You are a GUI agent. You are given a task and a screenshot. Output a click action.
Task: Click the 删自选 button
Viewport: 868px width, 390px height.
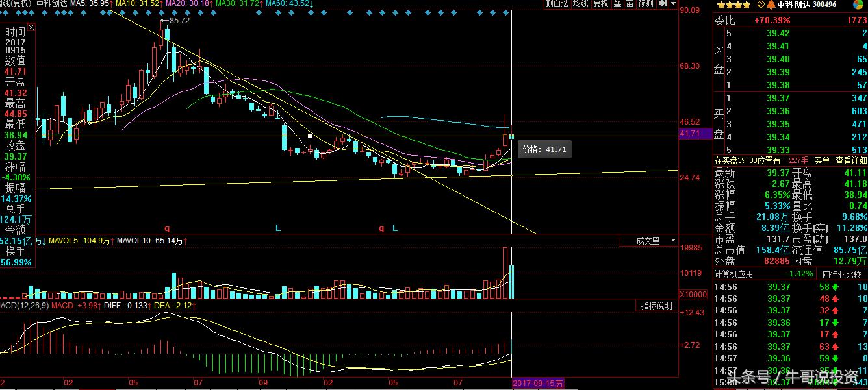click(x=557, y=4)
